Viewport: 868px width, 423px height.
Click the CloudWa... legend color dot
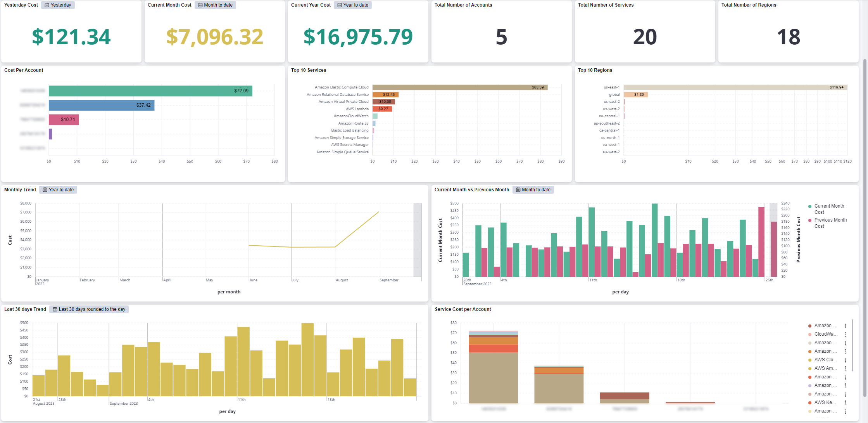(810, 335)
